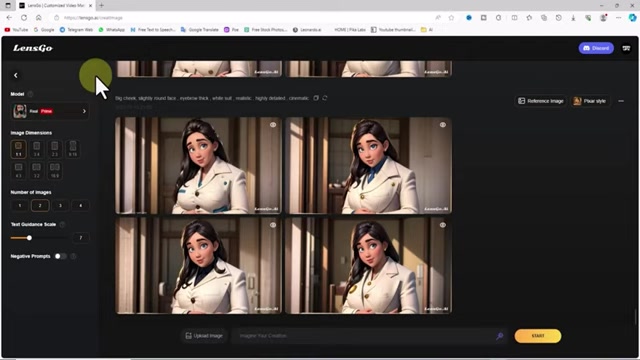Copy the prompt text with copy icon
The height and width of the screenshot is (360, 640).
(316, 98)
